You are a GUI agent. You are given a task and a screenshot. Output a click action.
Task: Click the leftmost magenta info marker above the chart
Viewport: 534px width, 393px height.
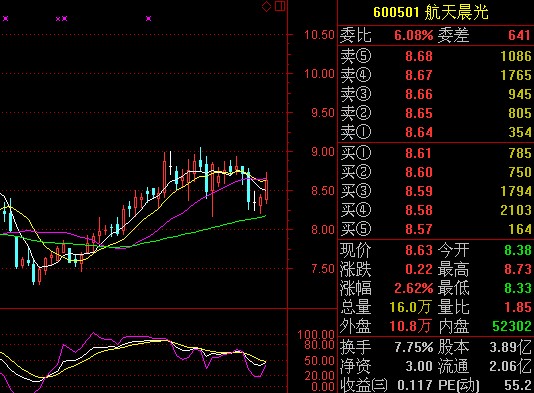click(5, 18)
